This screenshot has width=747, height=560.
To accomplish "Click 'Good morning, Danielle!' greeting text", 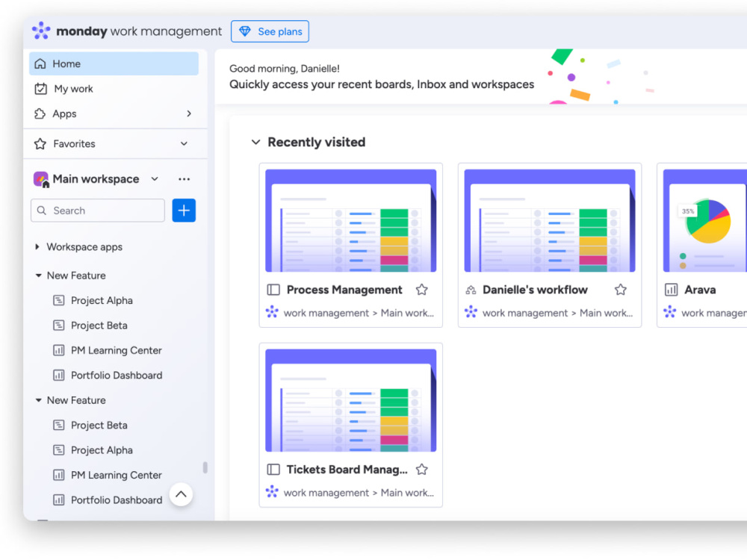I will (285, 69).
